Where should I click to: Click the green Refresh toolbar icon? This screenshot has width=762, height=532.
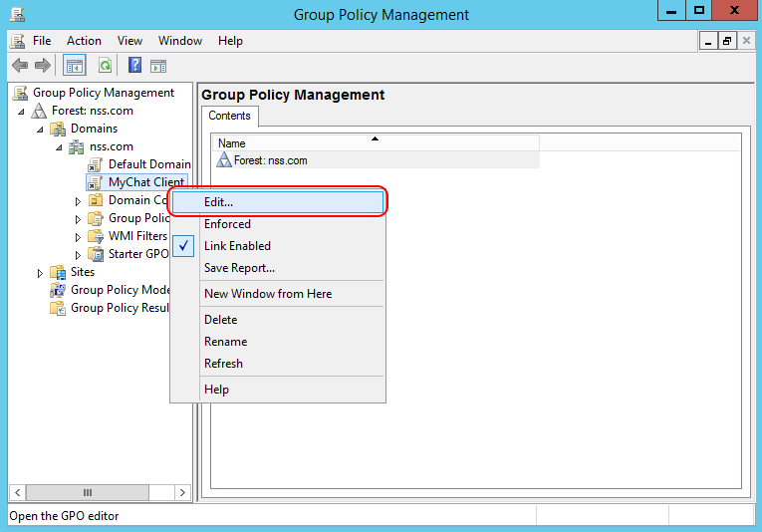[x=105, y=66]
